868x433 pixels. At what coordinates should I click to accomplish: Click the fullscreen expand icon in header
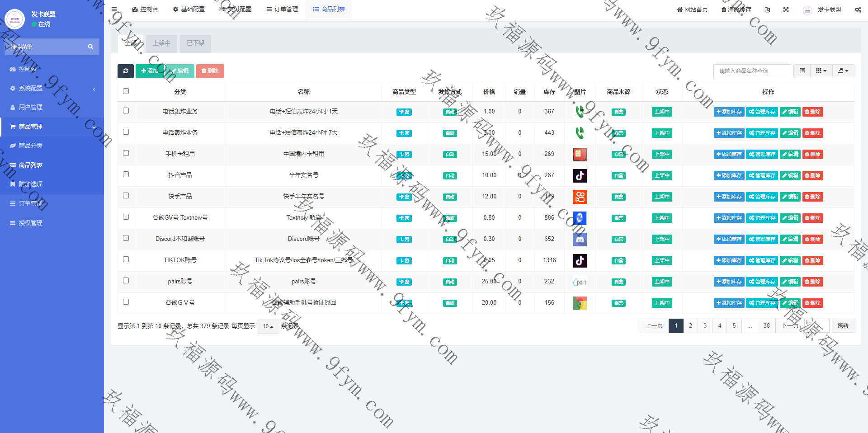(786, 9)
